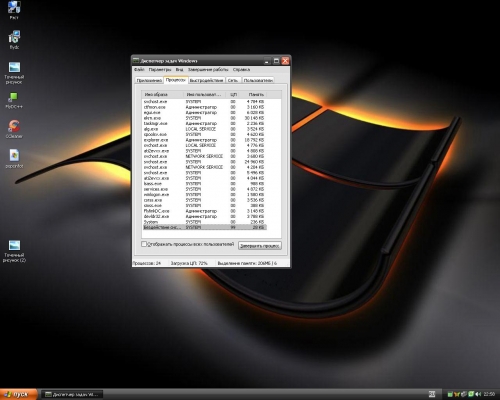500x400 pixels.
Task: Select the Процессы tab
Action: click(176, 80)
